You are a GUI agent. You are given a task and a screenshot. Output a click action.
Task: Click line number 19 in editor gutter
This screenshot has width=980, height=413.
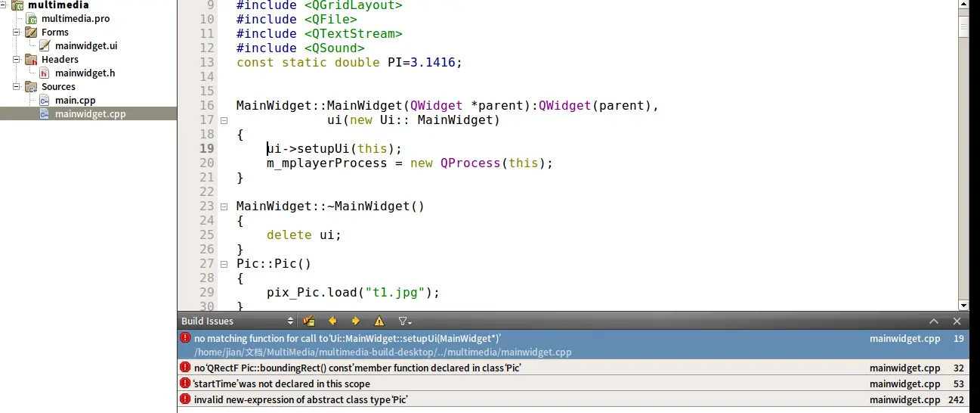206,148
